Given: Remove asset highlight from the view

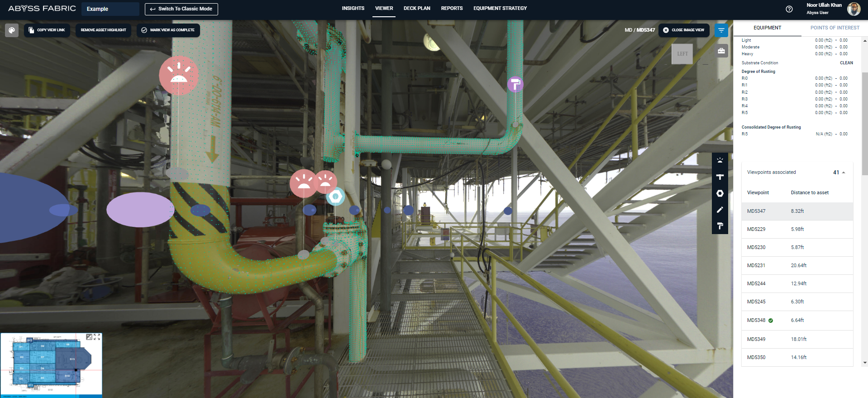Looking at the screenshot, I should pos(103,30).
